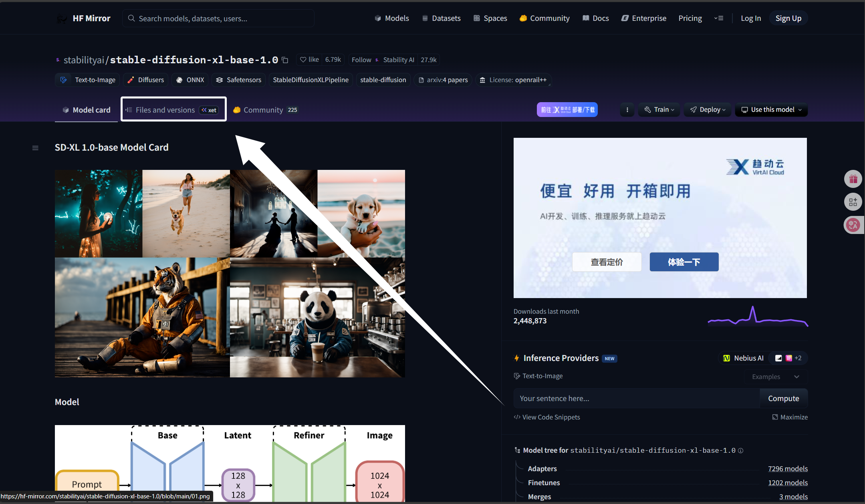Click the Compute button

[x=783, y=398]
